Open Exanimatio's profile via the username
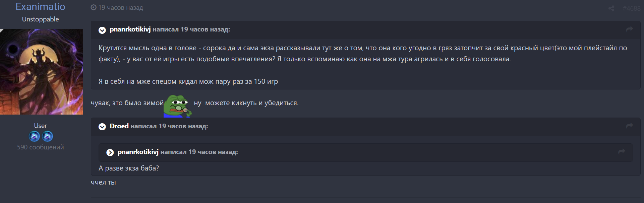The width and height of the screenshot is (644, 203). click(40, 7)
